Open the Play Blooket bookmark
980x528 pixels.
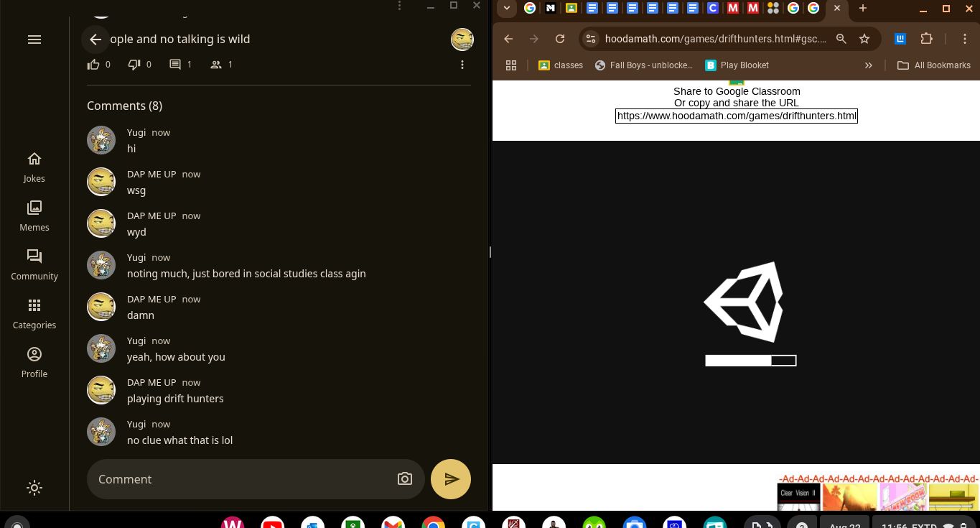coord(737,65)
